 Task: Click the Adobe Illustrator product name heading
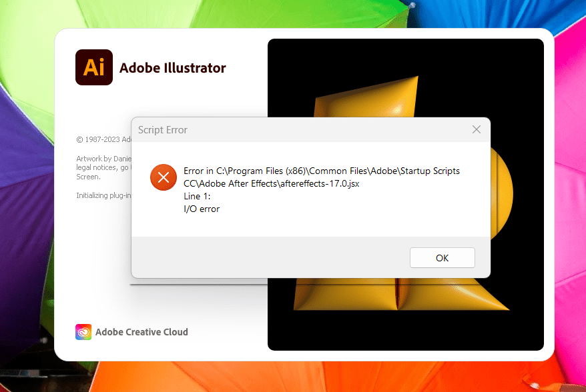(x=172, y=67)
